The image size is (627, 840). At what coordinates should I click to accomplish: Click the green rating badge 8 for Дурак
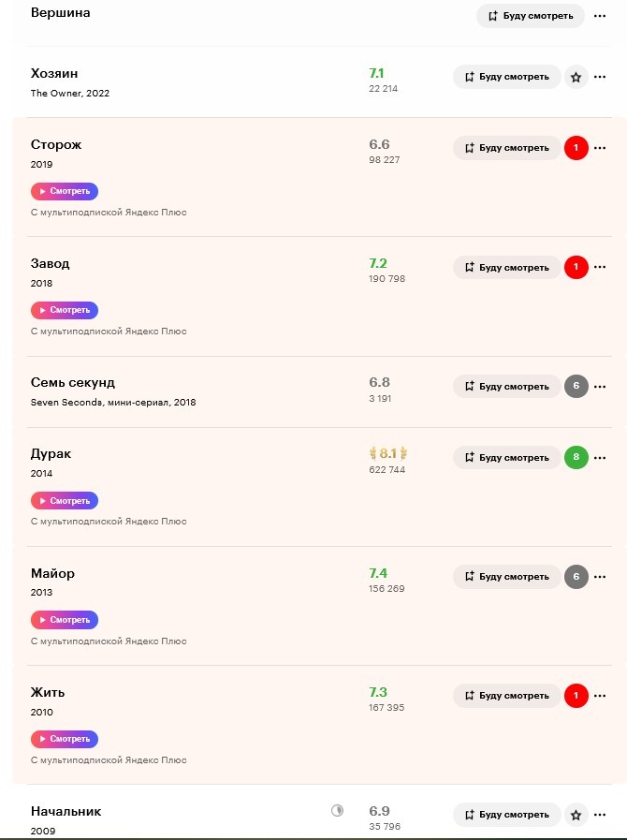[576, 458]
